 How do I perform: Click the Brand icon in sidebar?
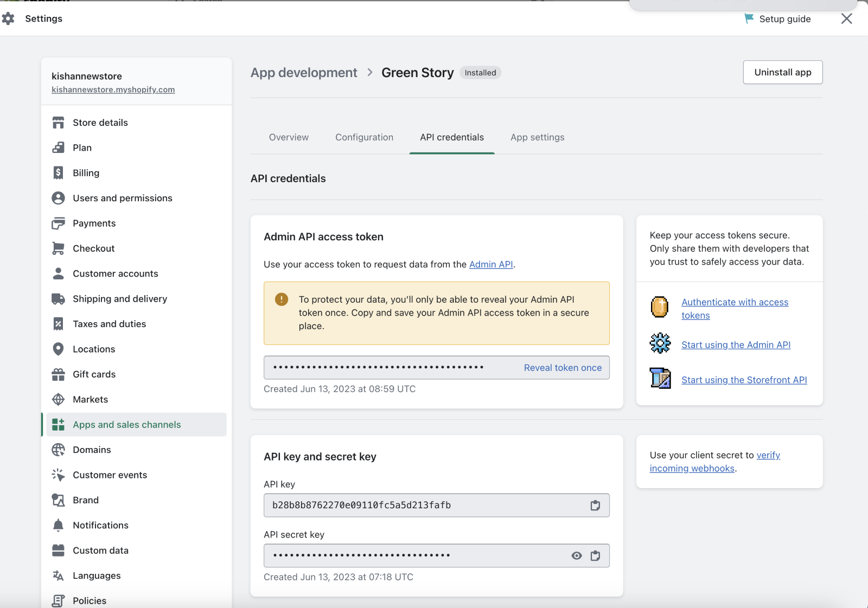tap(58, 500)
